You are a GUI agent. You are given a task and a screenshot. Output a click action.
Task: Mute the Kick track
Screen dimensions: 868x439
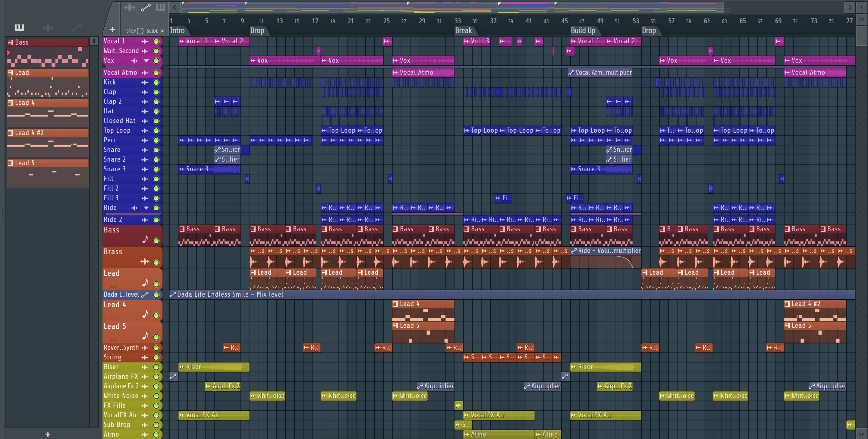(x=156, y=82)
